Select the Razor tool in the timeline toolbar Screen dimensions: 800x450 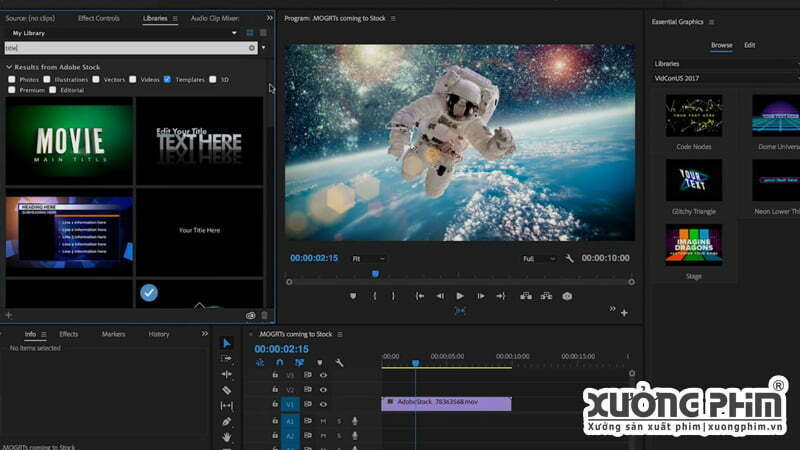227,390
